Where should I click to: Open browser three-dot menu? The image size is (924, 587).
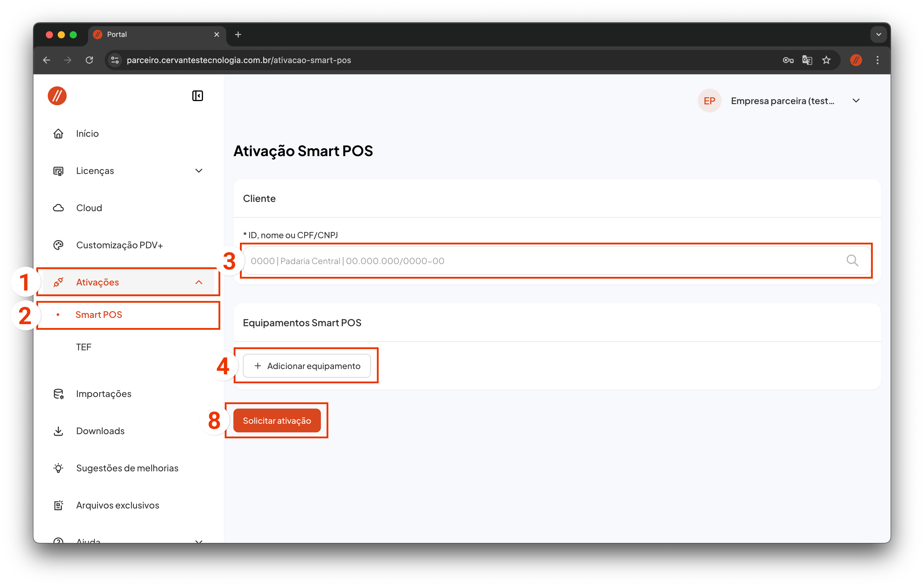click(877, 60)
